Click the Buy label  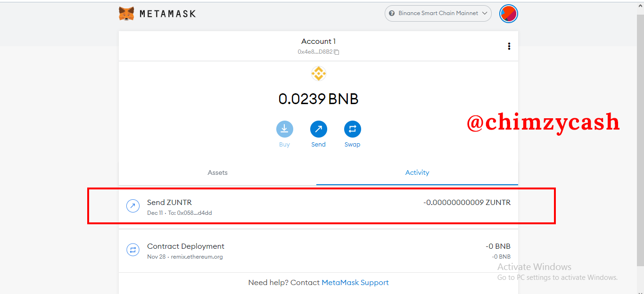pyautogui.click(x=284, y=145)
